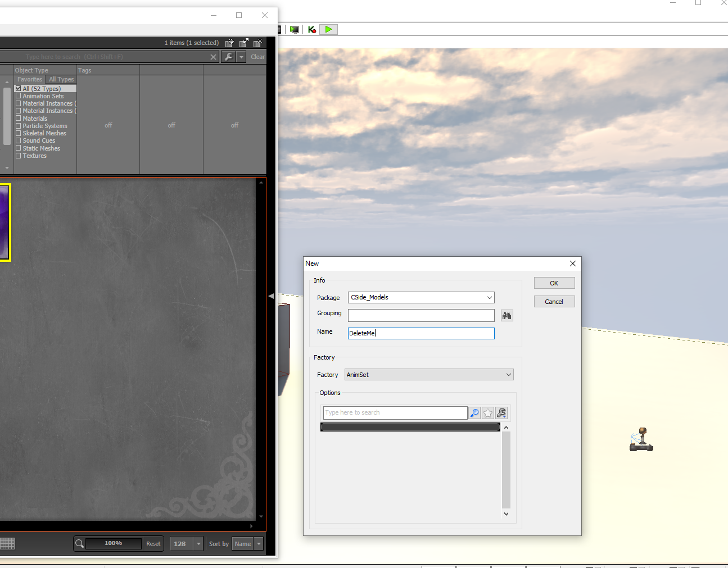This screenshot has width=728, height=568.
Task: Open Sort by Name dropdown
Action: pyautogui.click(x=259, y=544)
